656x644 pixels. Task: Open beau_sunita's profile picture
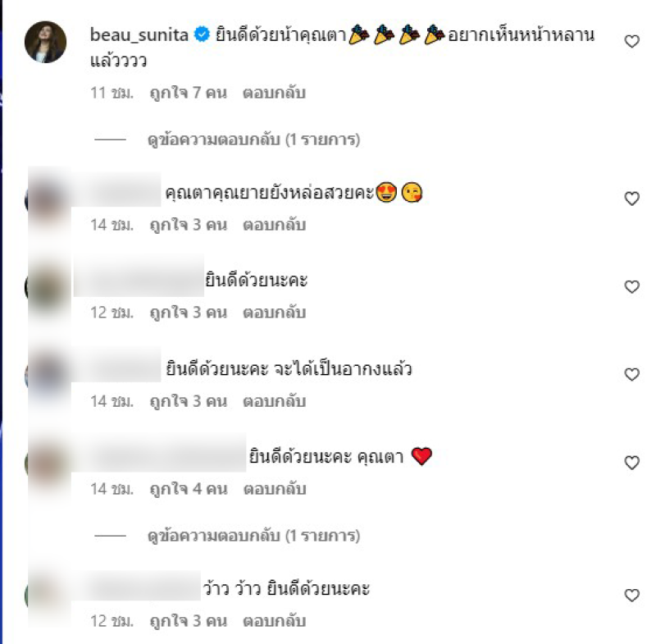[x=46, y=42]
